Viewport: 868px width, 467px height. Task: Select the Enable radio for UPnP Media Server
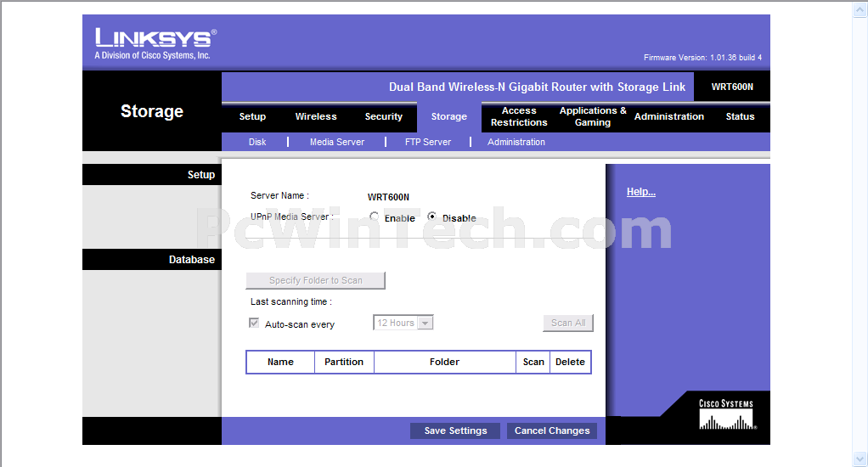click(375, 217)
